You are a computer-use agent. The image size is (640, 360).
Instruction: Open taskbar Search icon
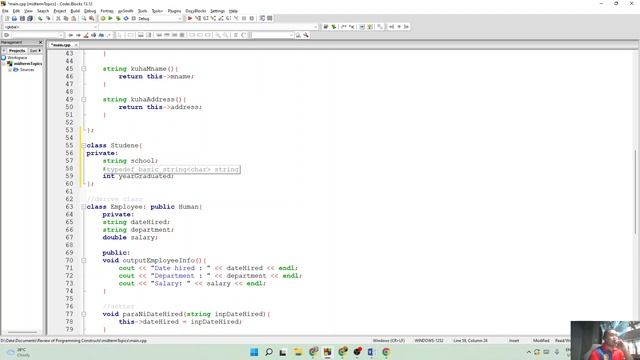269,352
